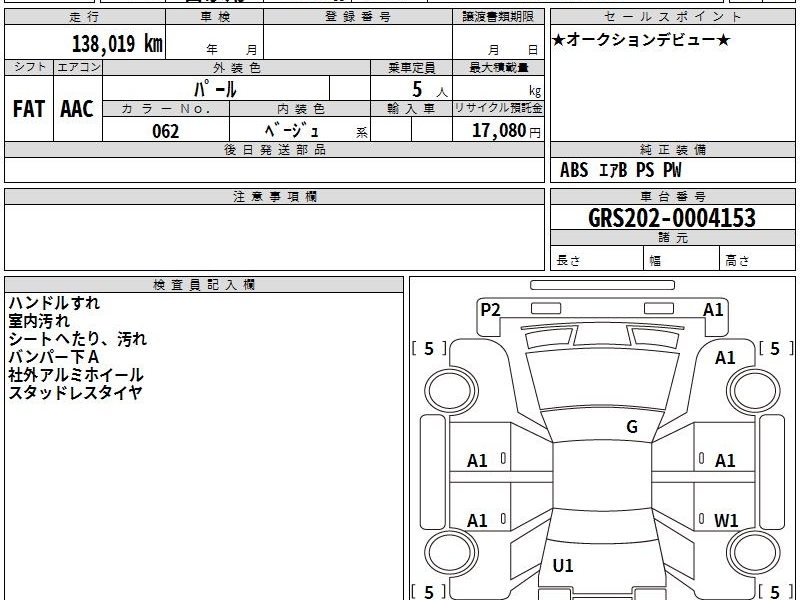The image size is (800, 600).
Task: Select the inspector note バンパー下A
Action: point(54,357)
